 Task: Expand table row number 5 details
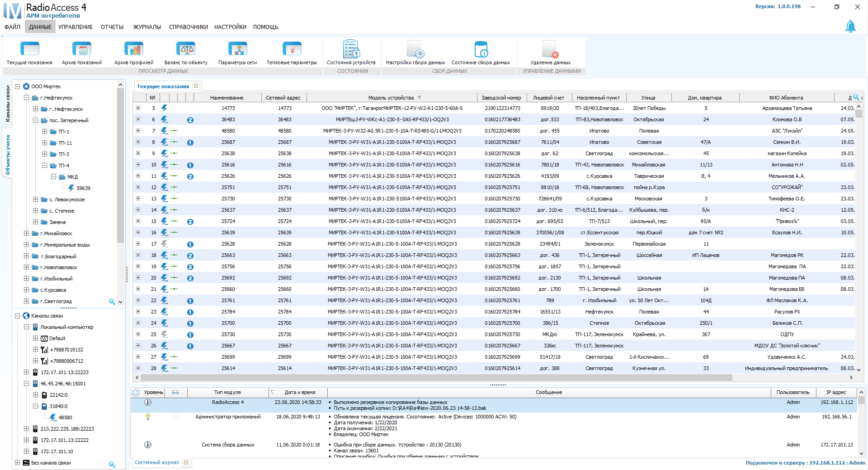click(x=138, y=108)
